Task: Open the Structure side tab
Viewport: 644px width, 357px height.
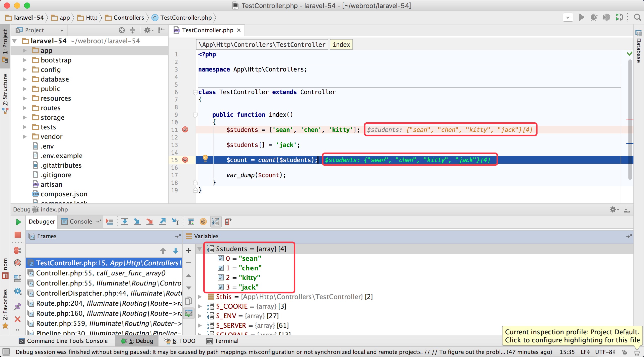Action: [x=5, y=94]
